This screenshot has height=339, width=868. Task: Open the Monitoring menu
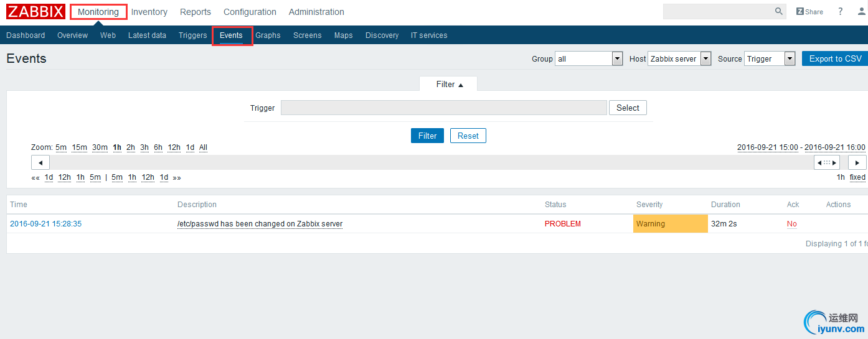tap(98, 12)
